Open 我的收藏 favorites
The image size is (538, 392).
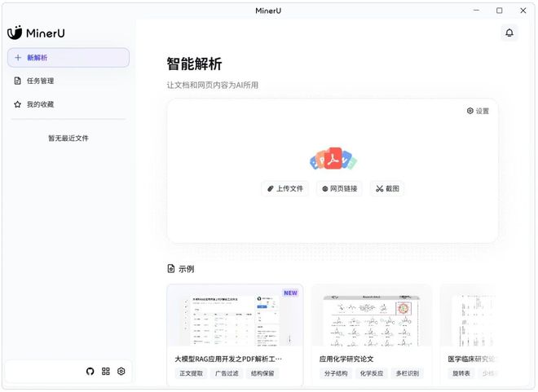pos(68,104)
